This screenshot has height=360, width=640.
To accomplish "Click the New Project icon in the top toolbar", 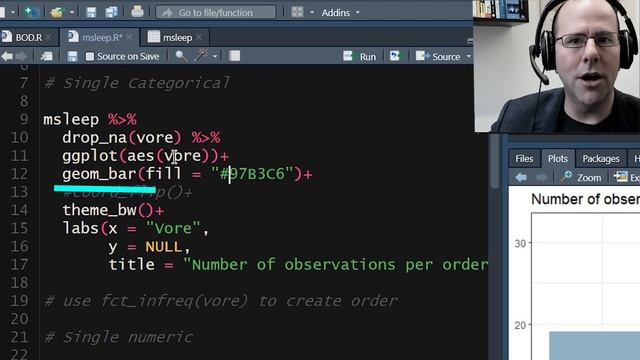I will coord(32,12).
